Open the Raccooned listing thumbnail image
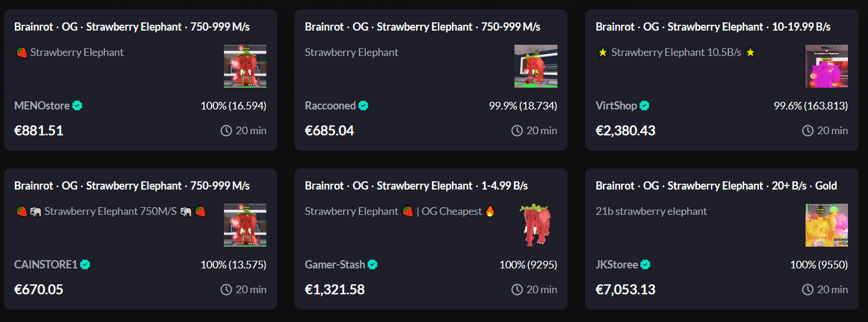 point(536,67)
